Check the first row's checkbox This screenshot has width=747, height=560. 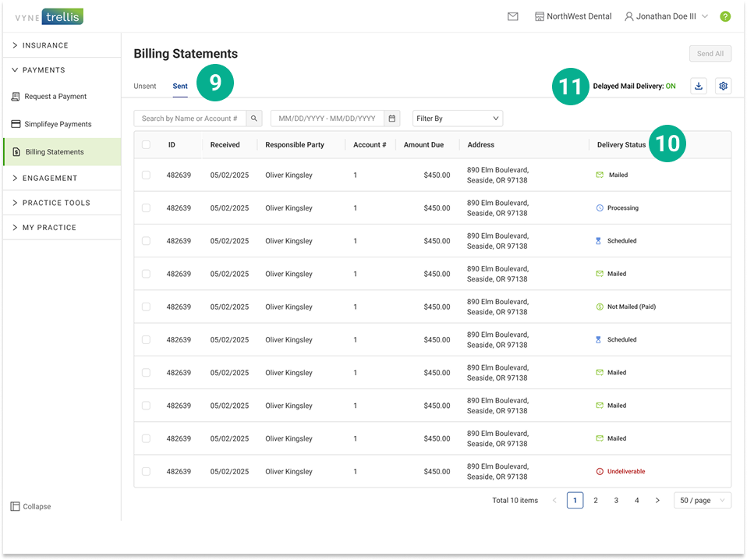[146, 175]
